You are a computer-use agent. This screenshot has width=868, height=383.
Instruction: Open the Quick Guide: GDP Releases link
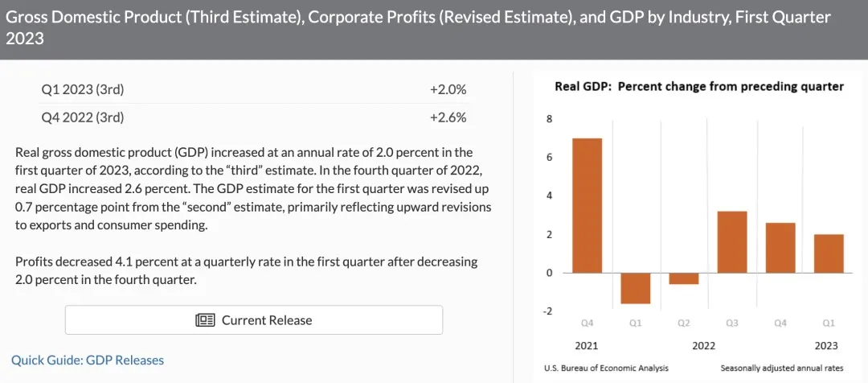click(x=88, y=360)
